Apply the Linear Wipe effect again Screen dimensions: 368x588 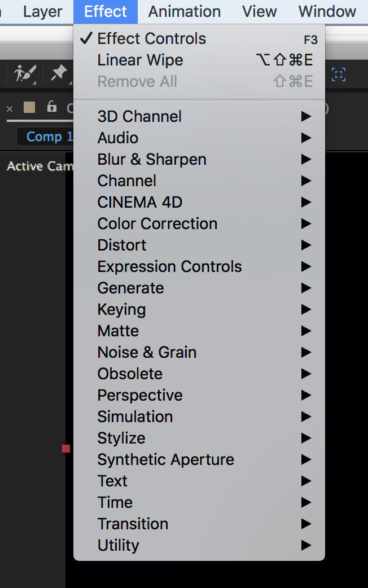[x=140, y=60]
